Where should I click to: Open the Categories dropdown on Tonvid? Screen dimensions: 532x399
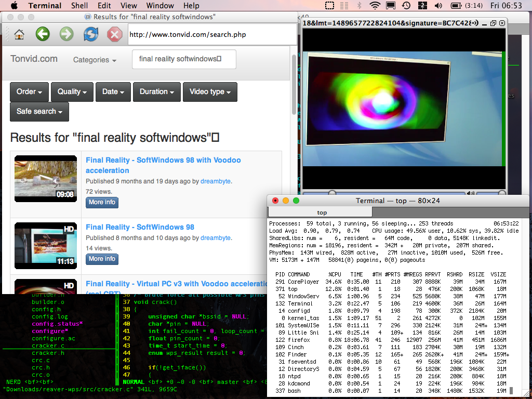tap(95, 60)
